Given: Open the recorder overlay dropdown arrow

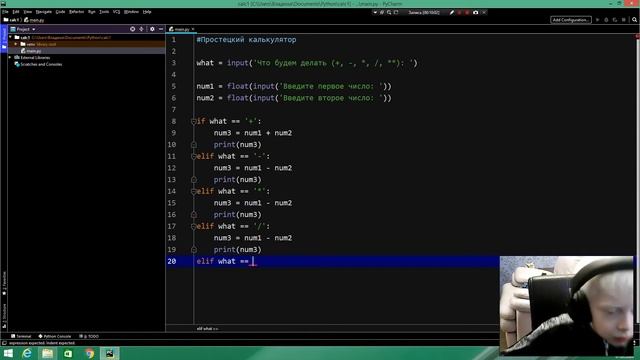Looking at the screenshot, I should (375, 12).
